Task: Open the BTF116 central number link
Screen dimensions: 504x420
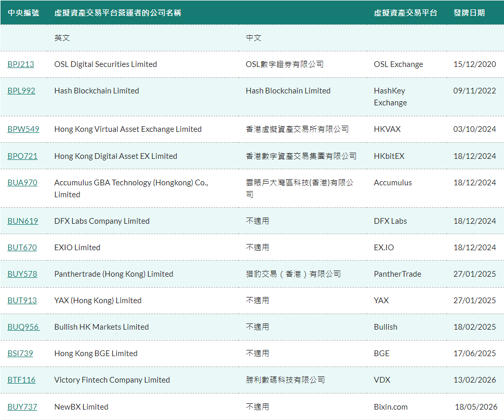Action: (x=21, y=380)
